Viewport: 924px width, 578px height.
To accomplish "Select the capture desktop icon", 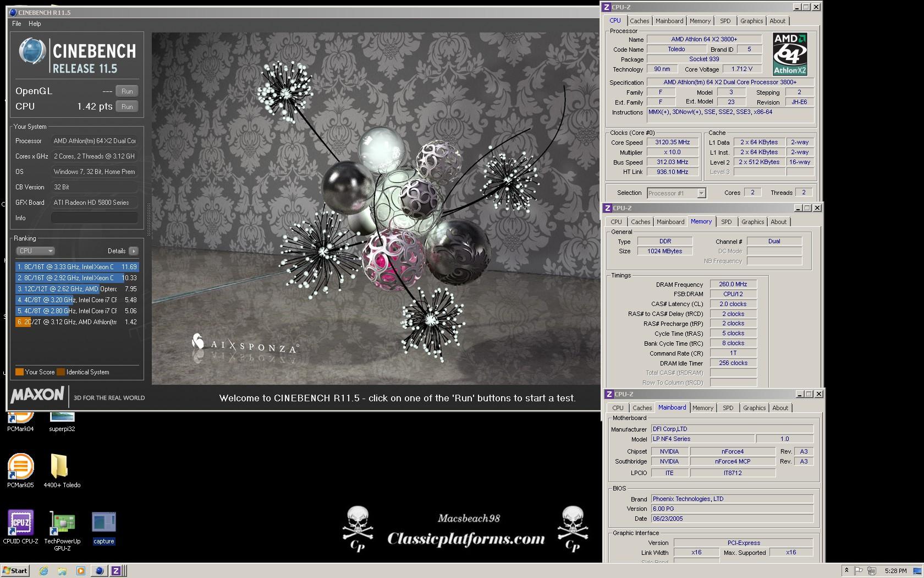I will coord(103,528).
